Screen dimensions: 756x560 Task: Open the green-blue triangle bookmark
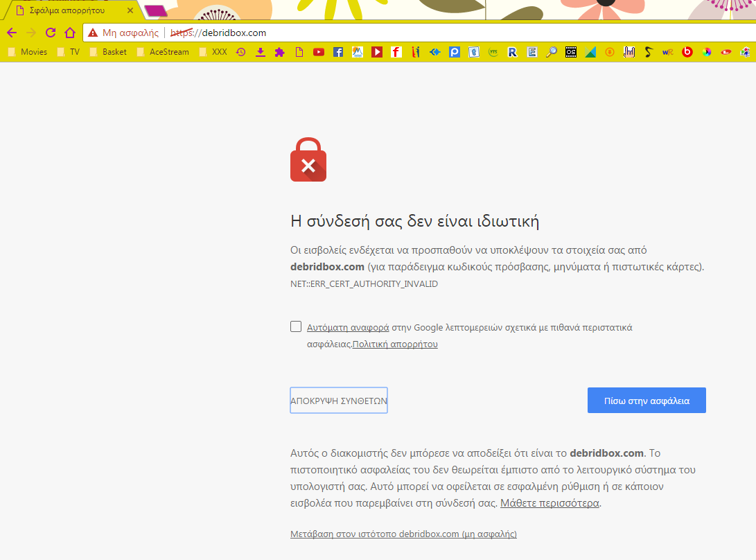click(x=590, y=52)
